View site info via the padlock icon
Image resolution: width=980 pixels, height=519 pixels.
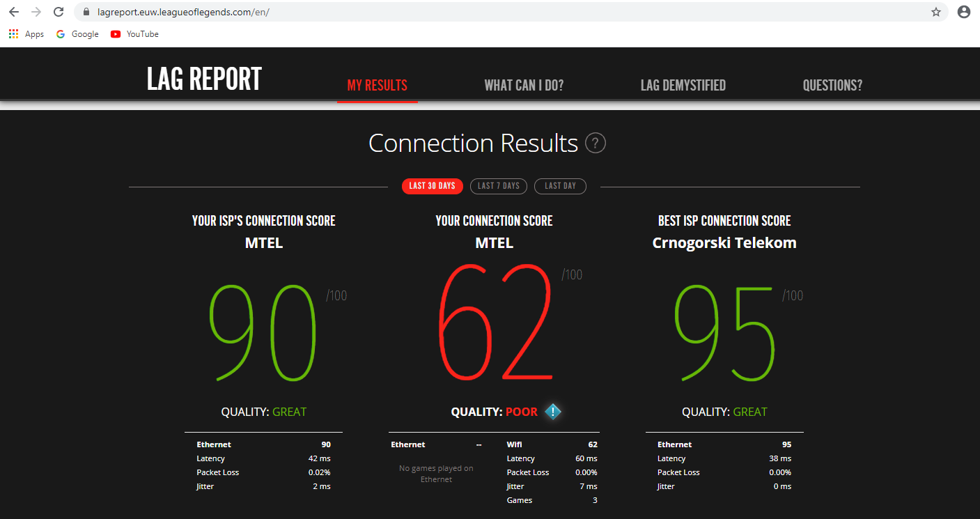point(87,12)
